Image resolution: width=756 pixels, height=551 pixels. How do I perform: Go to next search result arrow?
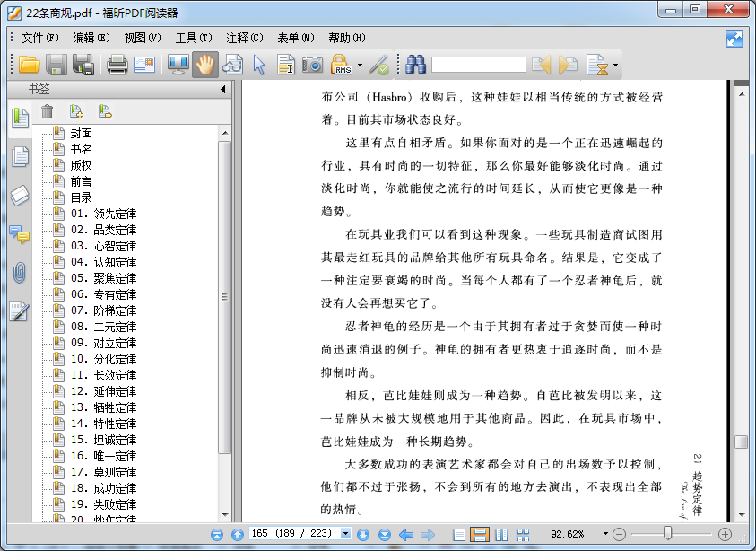click(568, 65)
